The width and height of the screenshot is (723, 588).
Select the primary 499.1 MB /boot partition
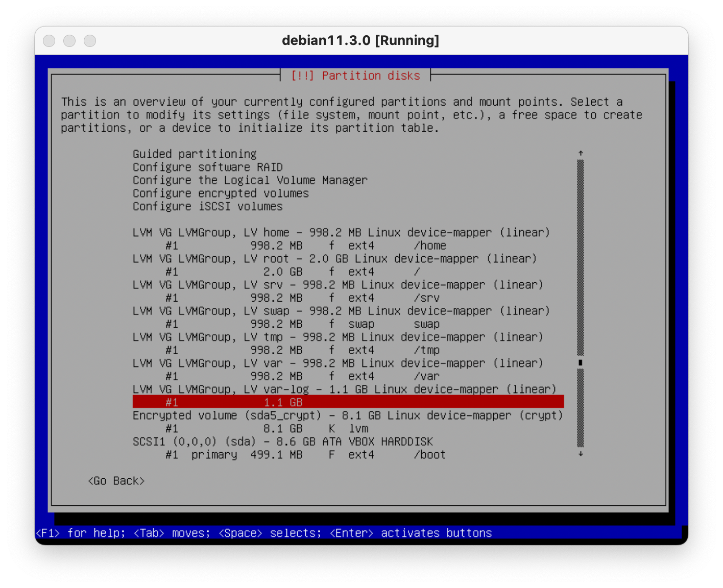click(x=305, y=455)
